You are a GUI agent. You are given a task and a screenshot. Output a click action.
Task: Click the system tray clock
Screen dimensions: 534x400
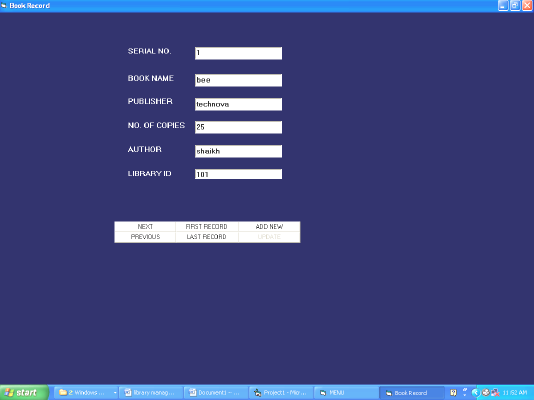click(x=515, y=393)
